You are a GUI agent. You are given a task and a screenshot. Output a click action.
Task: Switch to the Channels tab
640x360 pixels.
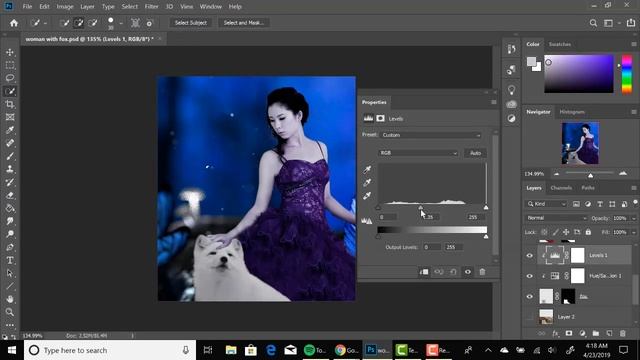(561, 188)
